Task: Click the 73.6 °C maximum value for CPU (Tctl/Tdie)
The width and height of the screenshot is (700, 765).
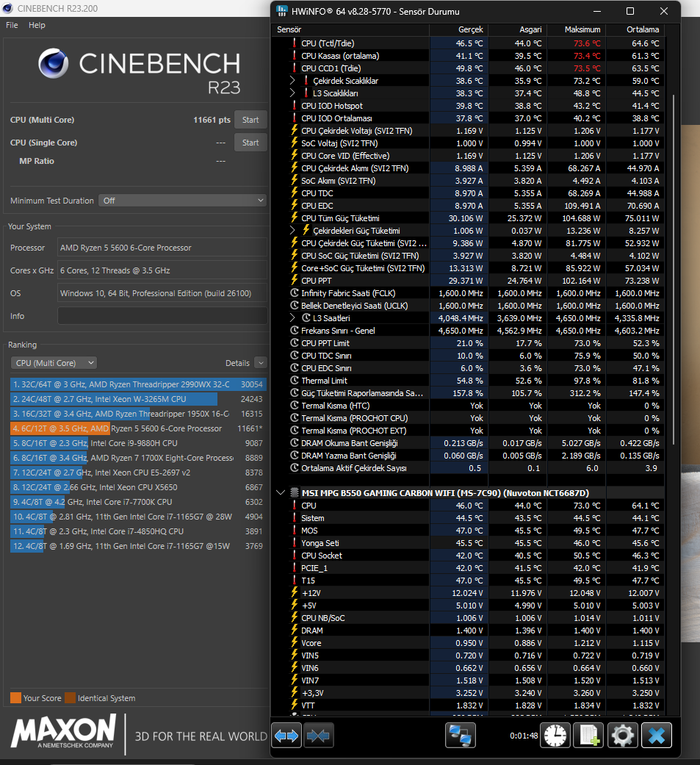Action: pyautogui.click(x=587, y=43)
